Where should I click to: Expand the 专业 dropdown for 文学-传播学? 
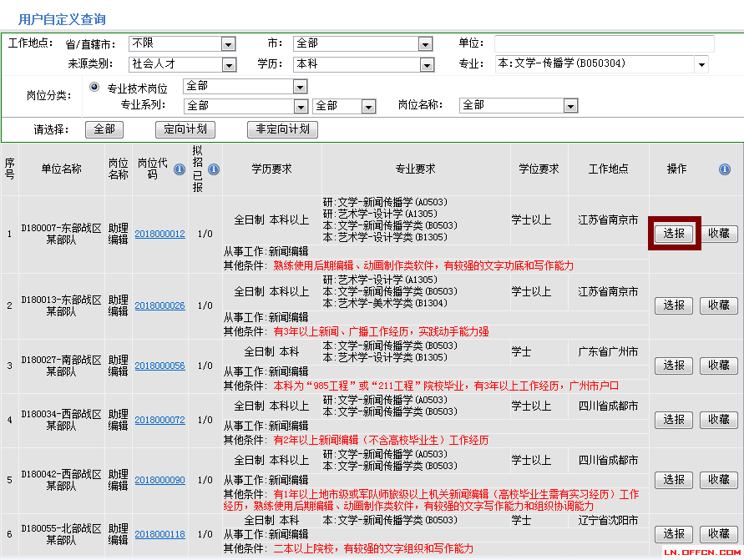click(701, 64)
